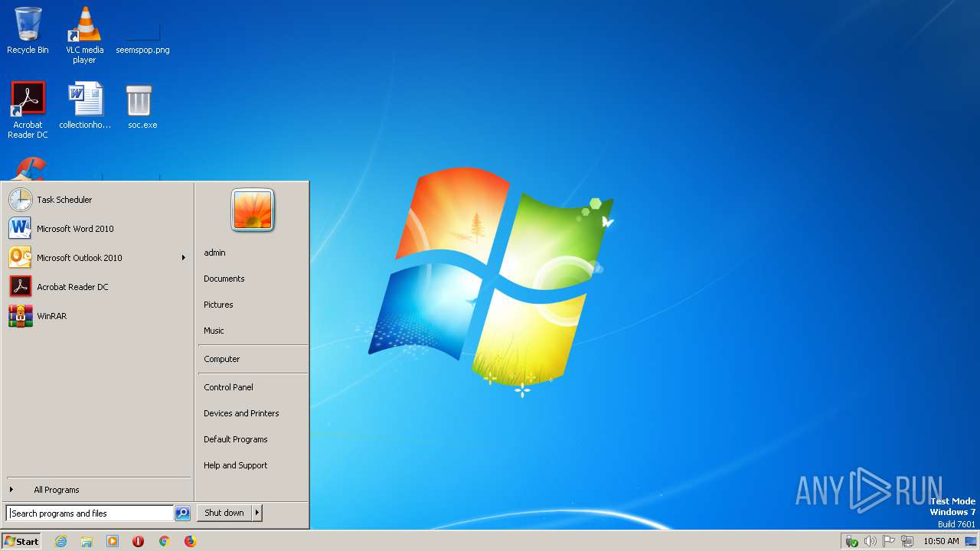Open Microsoft Outlook 2010 in Start menu
The image size is (980, 551).
[97, 258]
